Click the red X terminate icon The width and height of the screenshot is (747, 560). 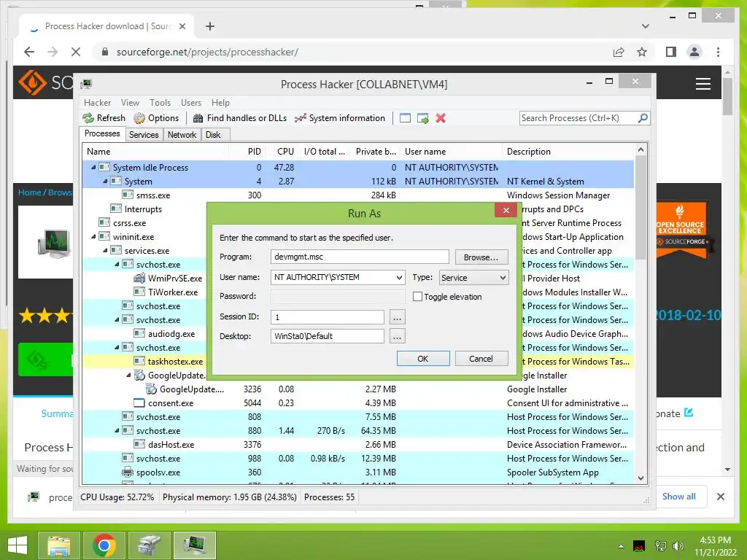pyautogui.click(x=441, y=118)
